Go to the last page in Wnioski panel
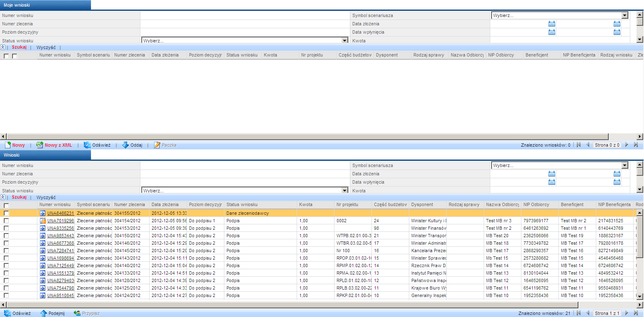644x317 pixels. [x=636, y=313]
